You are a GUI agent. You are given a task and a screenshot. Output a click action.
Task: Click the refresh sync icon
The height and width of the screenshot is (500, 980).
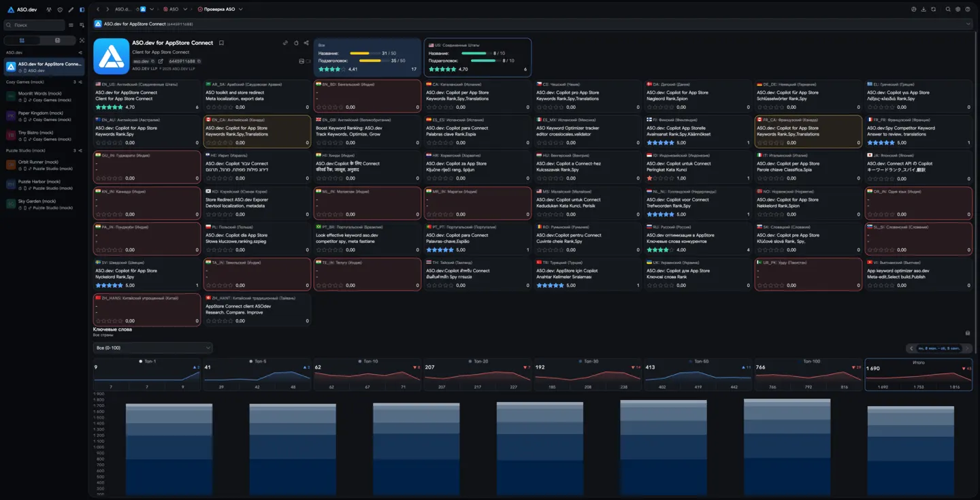point(934,10)
